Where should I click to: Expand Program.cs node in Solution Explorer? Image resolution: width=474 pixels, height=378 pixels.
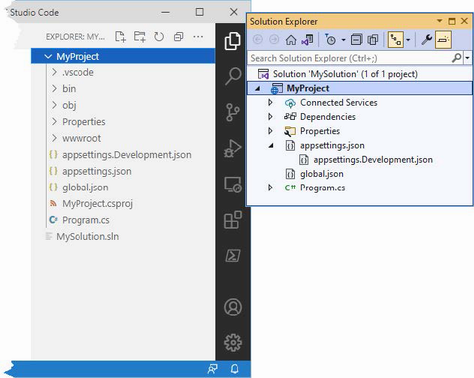[270, 188]
